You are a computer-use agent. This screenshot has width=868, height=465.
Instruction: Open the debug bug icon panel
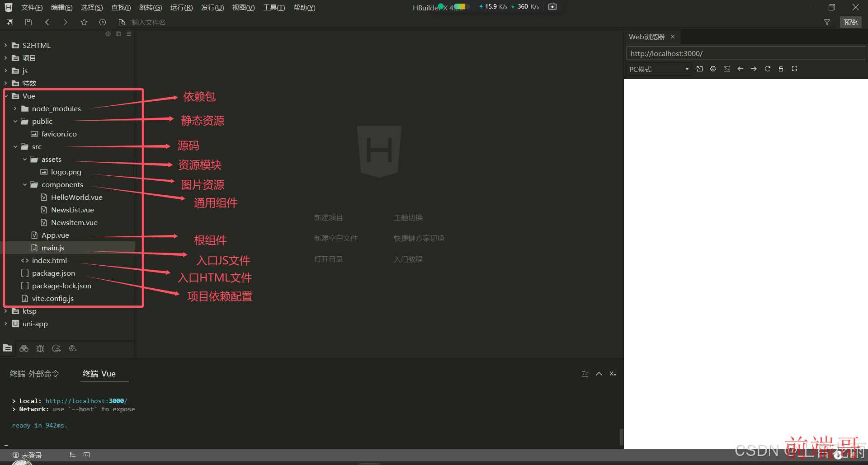click(40, 348)
